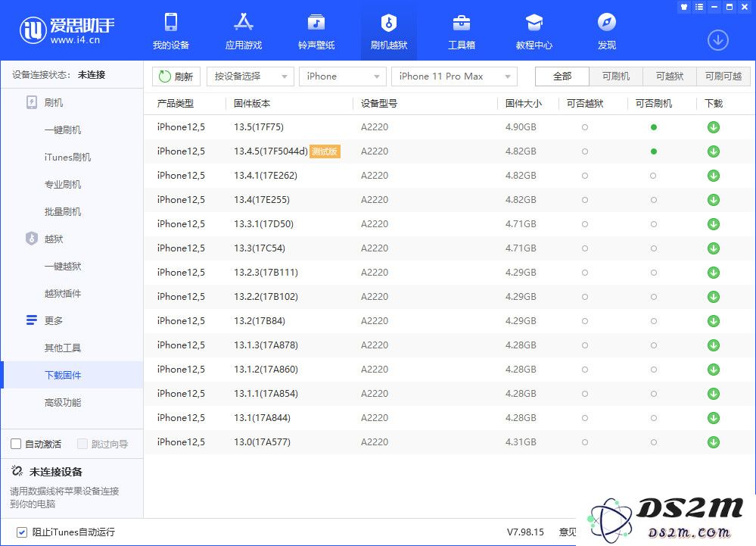
Task: Click 可否越狱 indicator for 13.0(17A577)
Action: (585, 441)
